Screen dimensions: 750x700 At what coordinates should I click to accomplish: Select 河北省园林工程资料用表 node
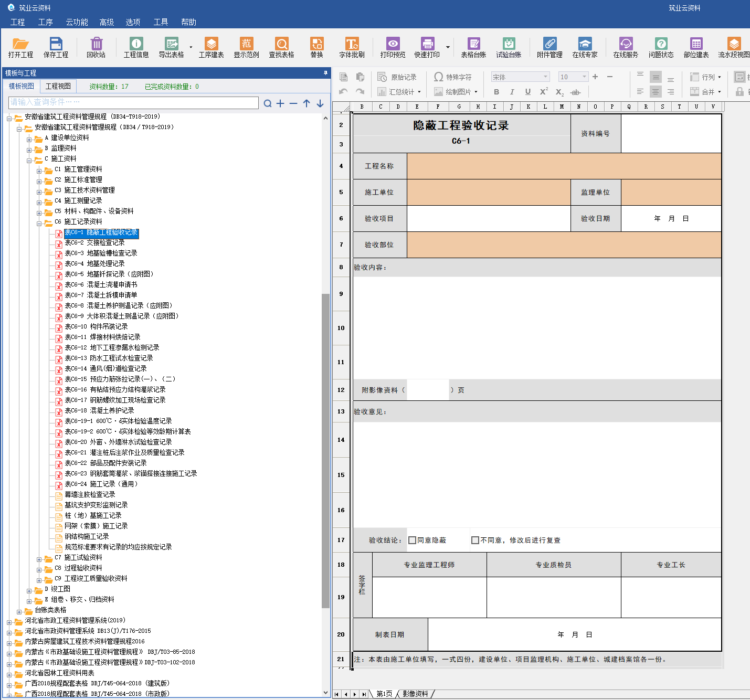[x=59, y=673]
